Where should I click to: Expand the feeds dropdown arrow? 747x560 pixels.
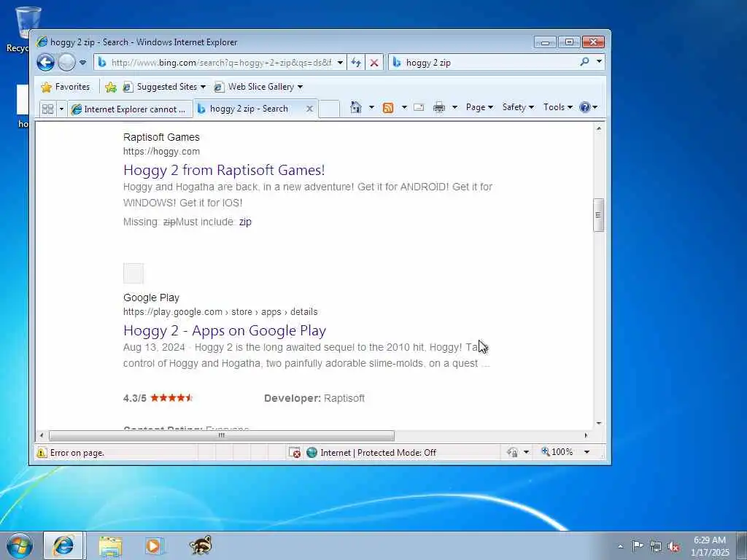[x=404, y=107]
